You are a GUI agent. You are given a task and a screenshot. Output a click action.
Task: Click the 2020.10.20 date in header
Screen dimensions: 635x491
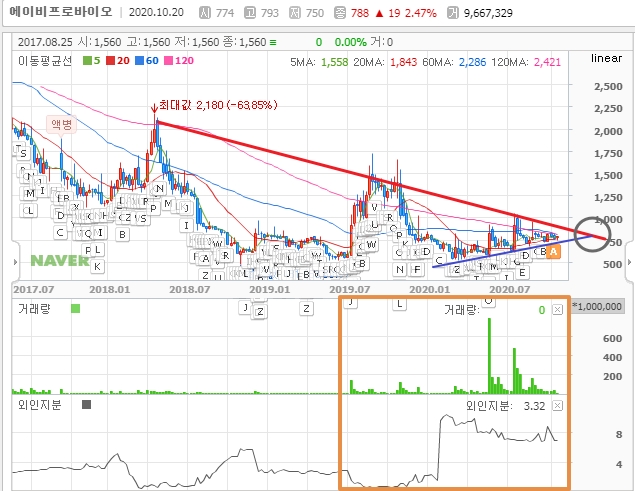pyautogui.click(x=156, y=13)
